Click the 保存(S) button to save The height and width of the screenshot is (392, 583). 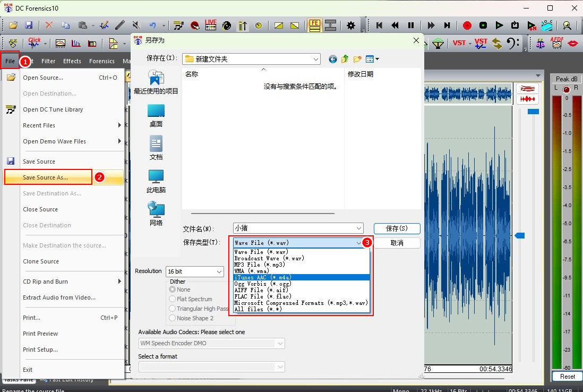tap(397, 227)
